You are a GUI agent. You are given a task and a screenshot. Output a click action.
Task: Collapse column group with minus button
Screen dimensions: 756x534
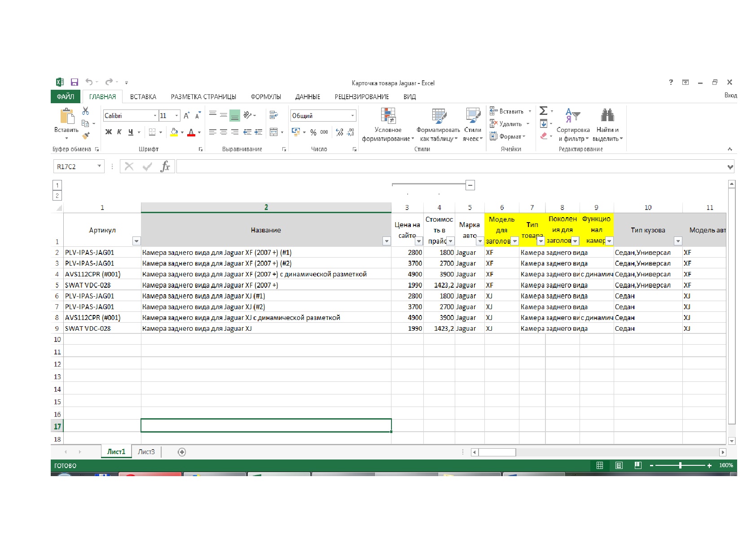(x=470, y=185)
